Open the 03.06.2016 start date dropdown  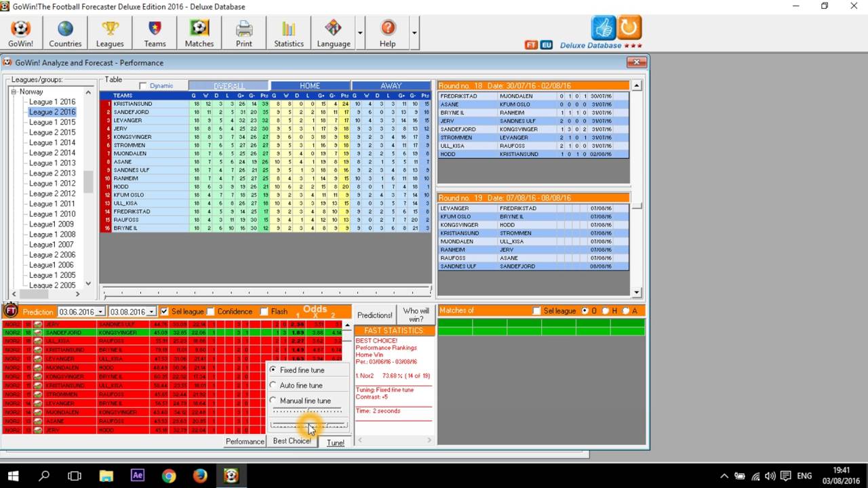point(100,312)
